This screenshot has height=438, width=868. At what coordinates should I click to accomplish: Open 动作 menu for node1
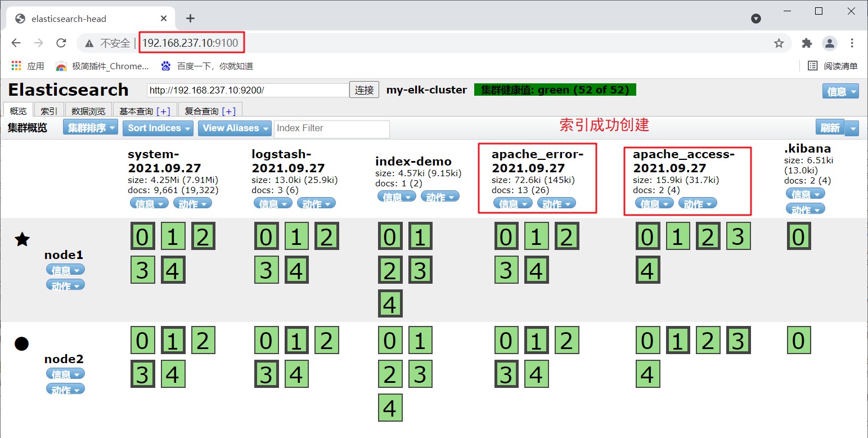coord(65,285)
